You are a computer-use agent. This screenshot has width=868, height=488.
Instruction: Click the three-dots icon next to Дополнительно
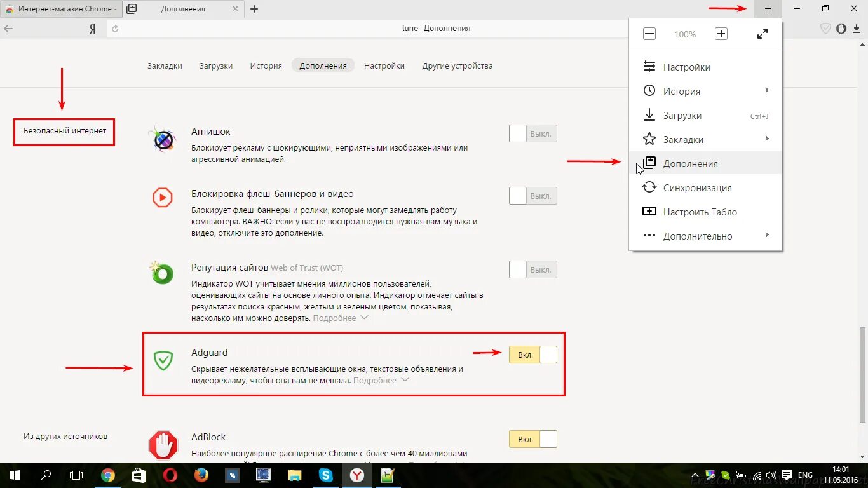(x=649, y=236)
